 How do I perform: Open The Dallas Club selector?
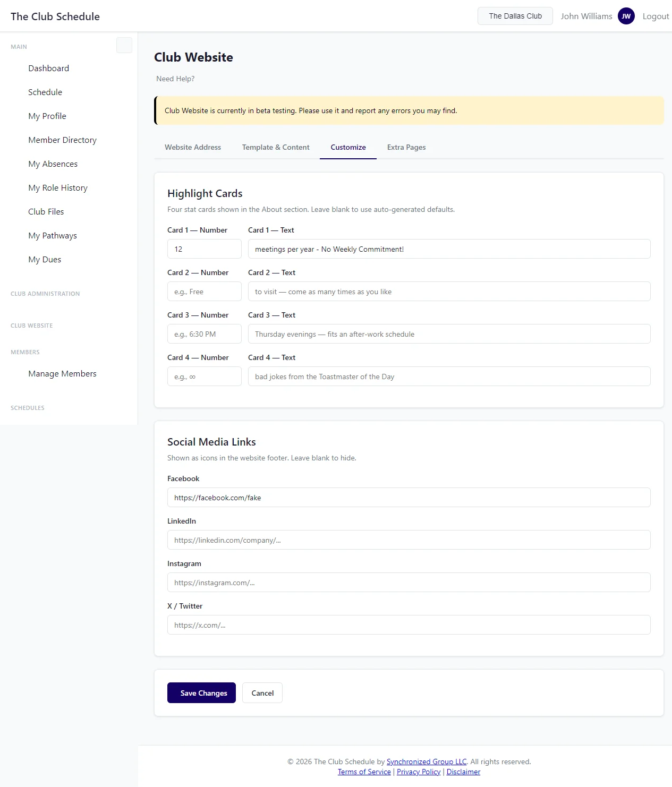click(x=515, y=16)
